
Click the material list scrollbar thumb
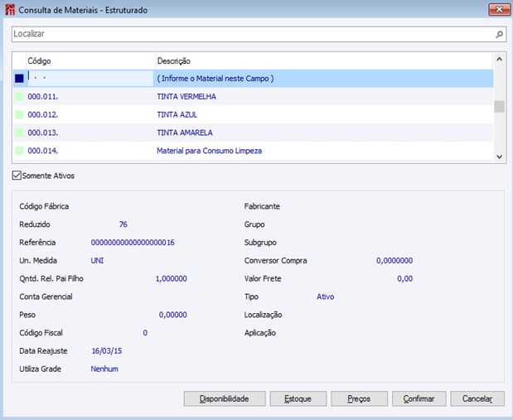[x=499, y=106]
